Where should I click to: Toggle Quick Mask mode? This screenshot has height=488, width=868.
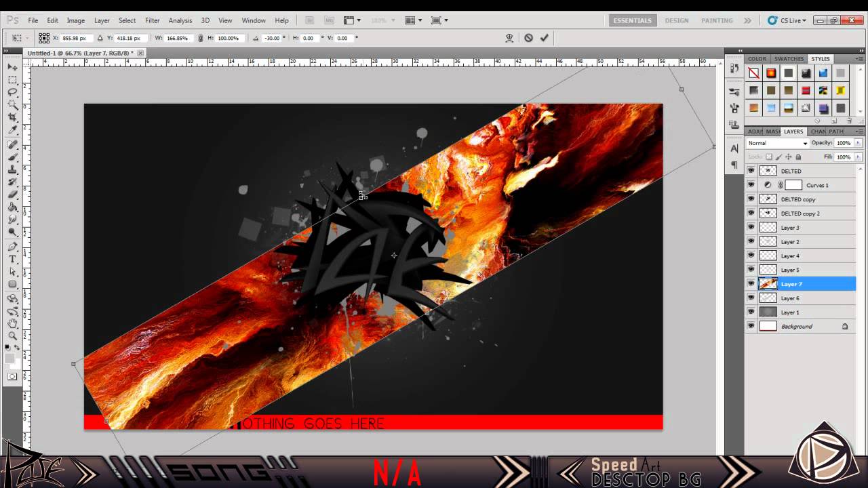(12, 376)
